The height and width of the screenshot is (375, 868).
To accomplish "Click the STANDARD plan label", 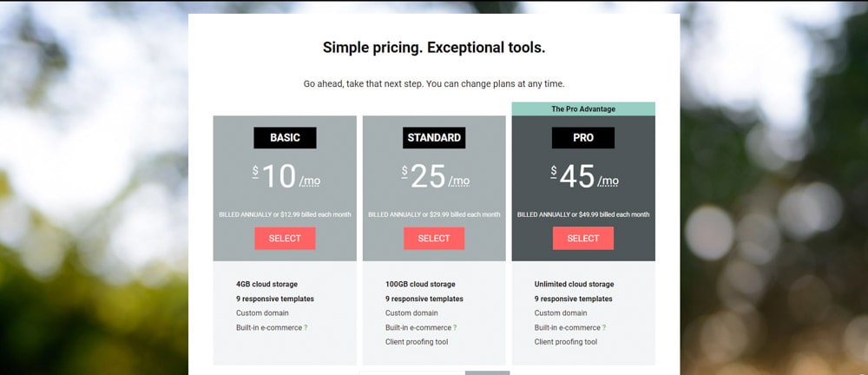I will point(434,138).
